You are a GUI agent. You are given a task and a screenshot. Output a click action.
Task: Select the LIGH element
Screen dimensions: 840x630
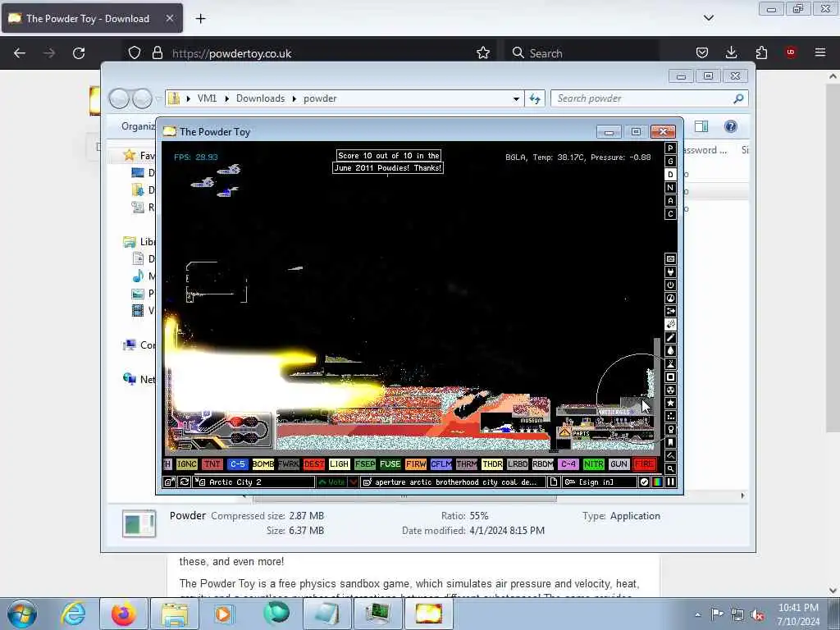click(340, 464)
